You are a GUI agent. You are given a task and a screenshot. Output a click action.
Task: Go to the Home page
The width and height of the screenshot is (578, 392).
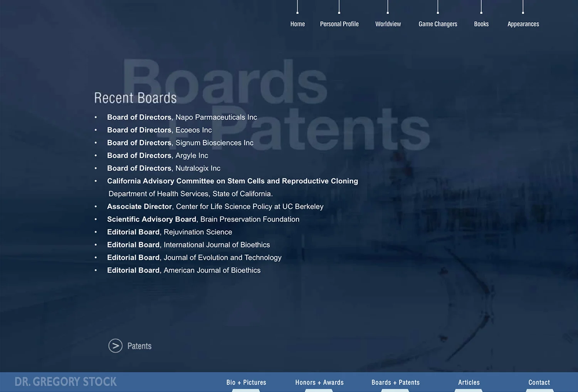point(297,24)
